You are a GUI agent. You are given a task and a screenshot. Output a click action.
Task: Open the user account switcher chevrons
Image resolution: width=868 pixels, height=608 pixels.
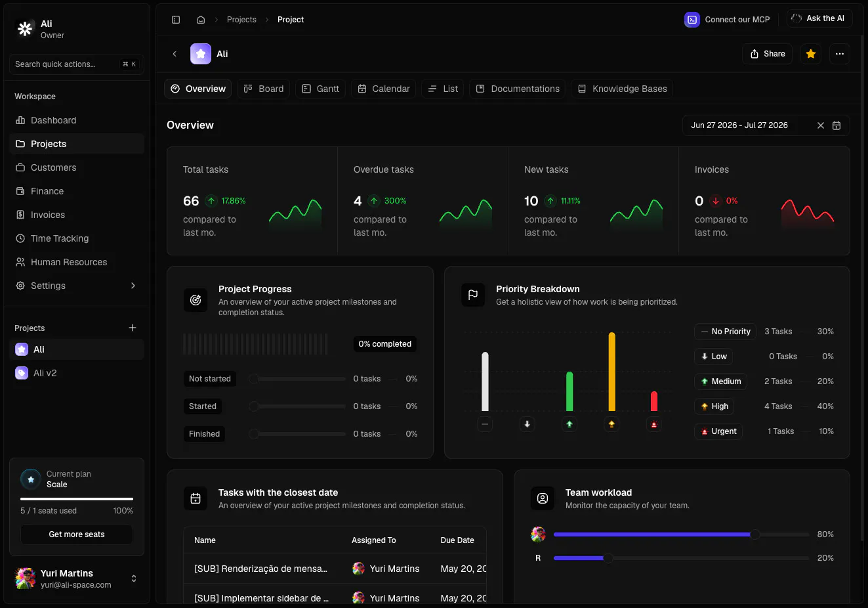pos(134,578)
